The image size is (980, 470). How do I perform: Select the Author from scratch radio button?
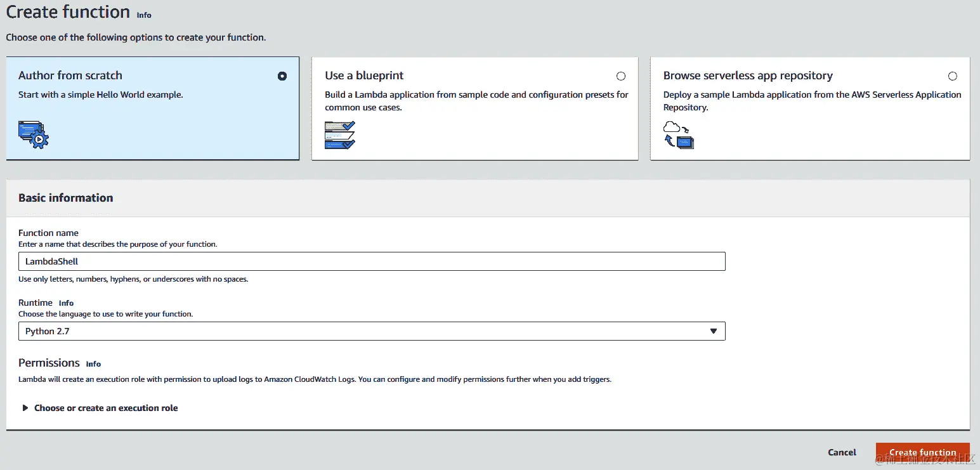coord(282,76)
